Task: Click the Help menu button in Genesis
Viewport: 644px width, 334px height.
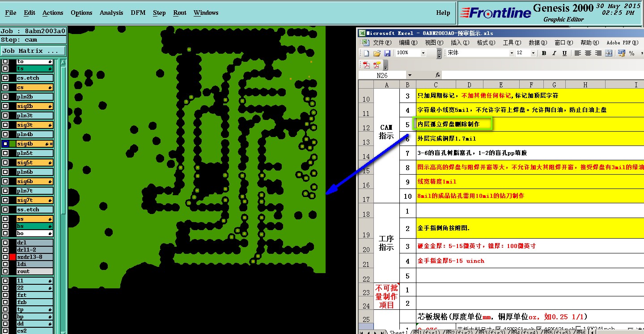Action: (x=443, y=13)
